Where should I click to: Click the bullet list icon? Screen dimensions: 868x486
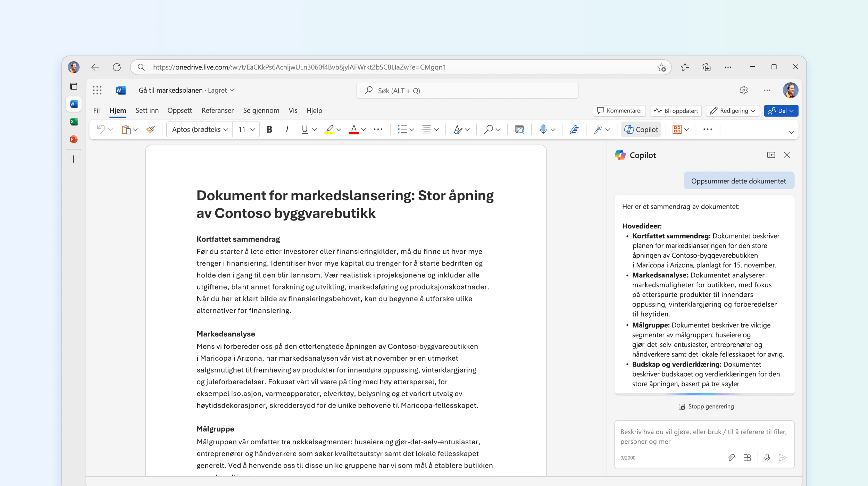coord(402,129)
